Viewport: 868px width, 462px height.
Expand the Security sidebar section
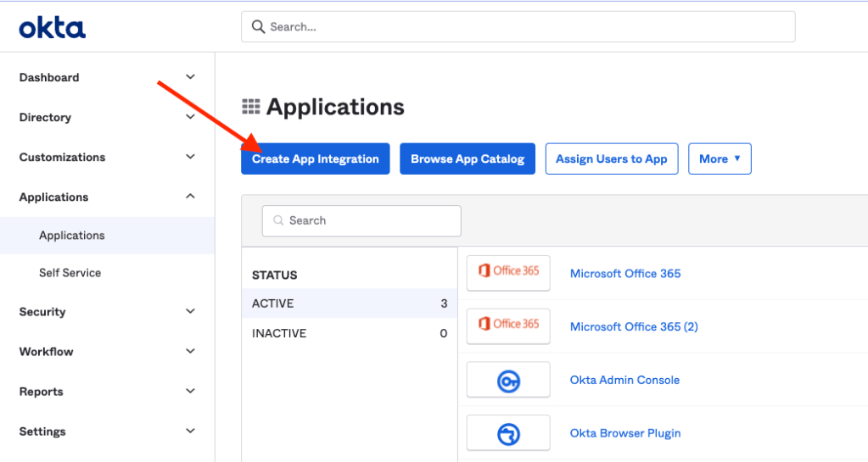point(190,312)
